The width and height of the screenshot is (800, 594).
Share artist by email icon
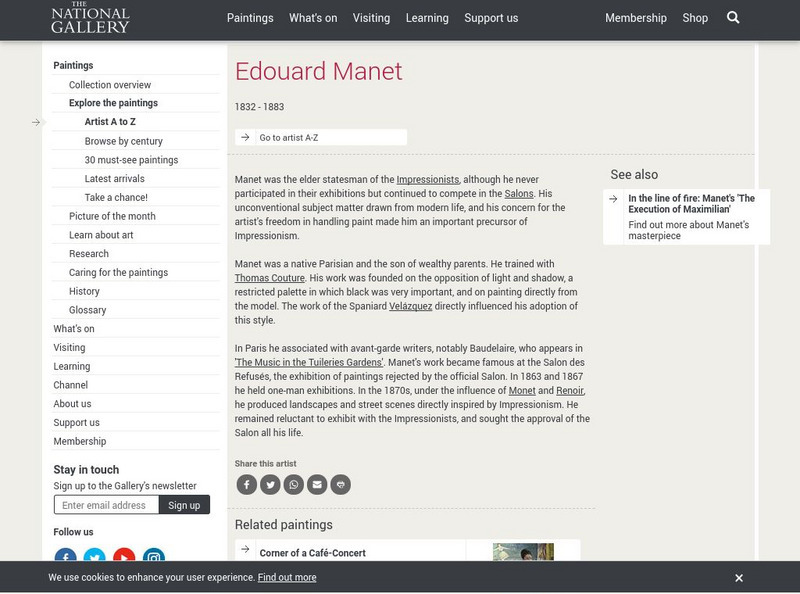[x=317, y=485]
